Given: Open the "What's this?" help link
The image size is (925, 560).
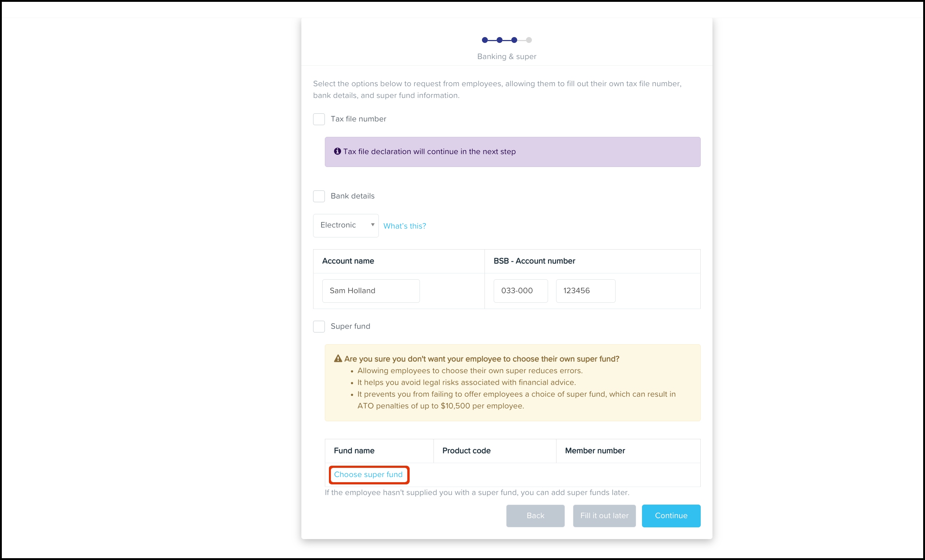Looking at the screenshot, I should 404,226.
